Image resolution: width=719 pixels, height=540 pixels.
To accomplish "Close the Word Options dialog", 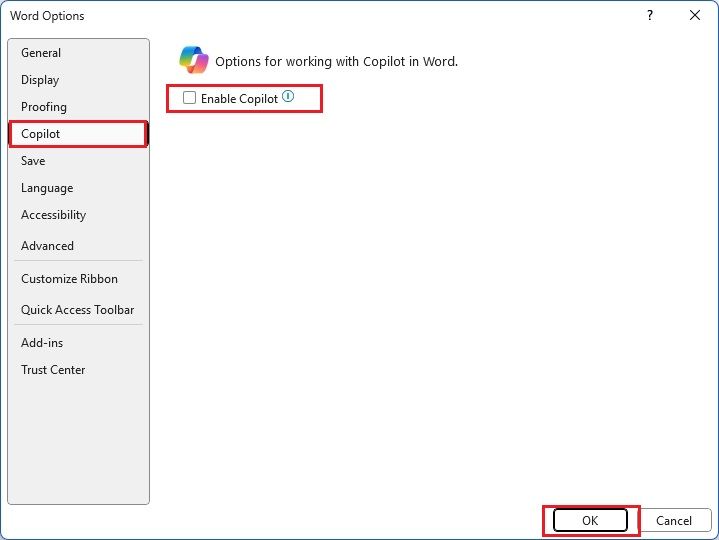I will pyautogui.click(x=695, y=15).
